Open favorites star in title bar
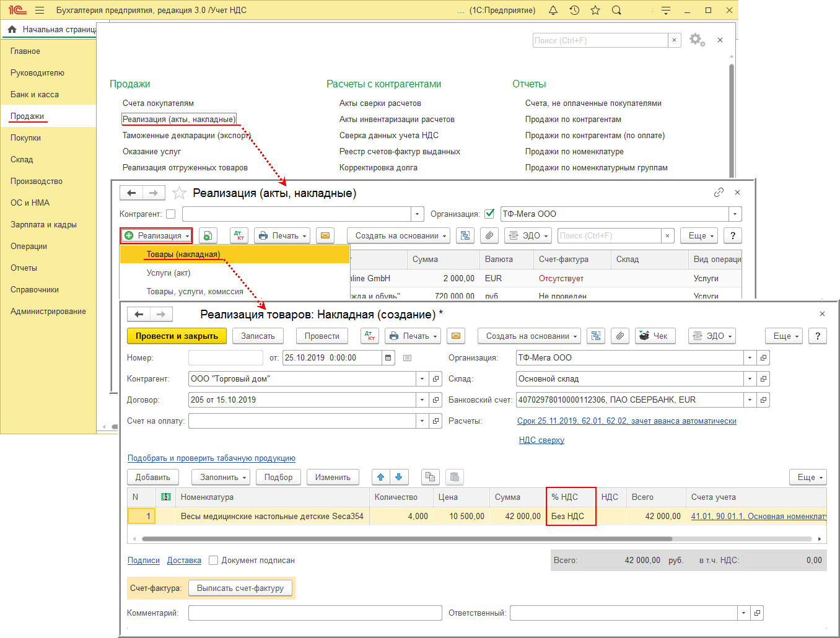The height and width of the screenshot is (638, 840). tap(595, 10)
